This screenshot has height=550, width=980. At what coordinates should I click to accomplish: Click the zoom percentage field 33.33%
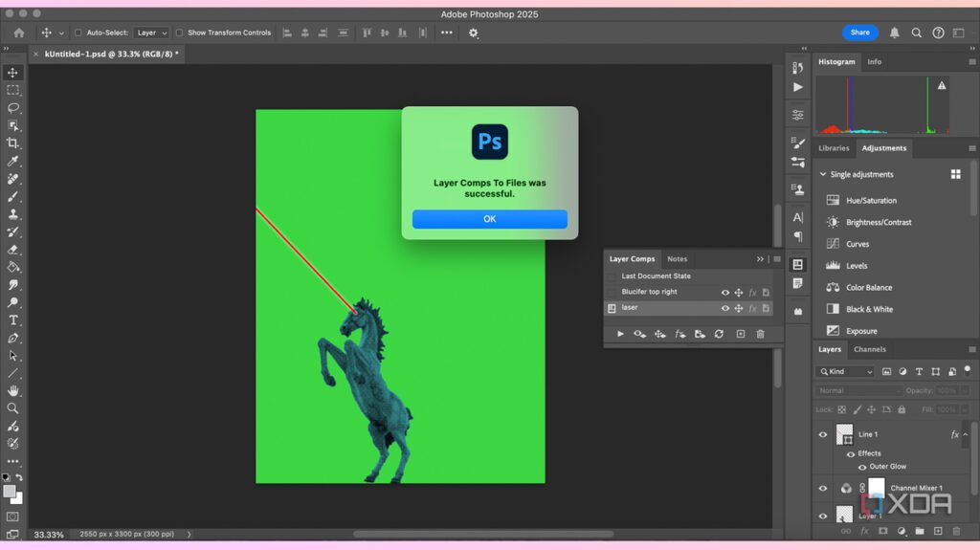(x=49, y=535)
